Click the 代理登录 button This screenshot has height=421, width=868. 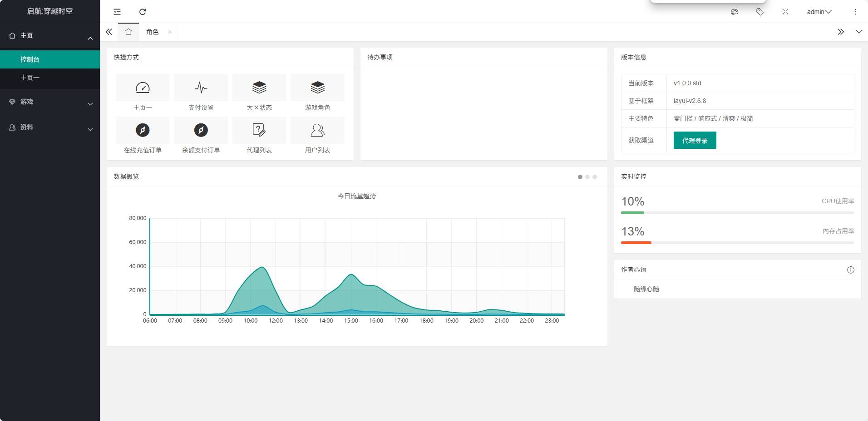(x=695, y=140)
